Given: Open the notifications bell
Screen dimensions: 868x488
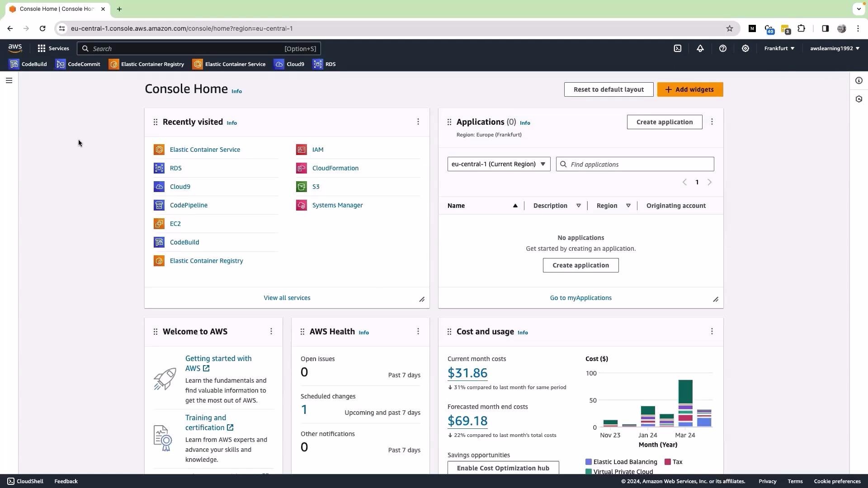Looking at the screenshot, I should coord(700,48).
